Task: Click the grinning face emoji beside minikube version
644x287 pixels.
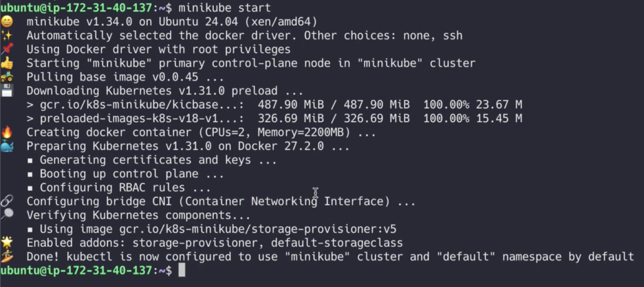Action: coord(6,21)
